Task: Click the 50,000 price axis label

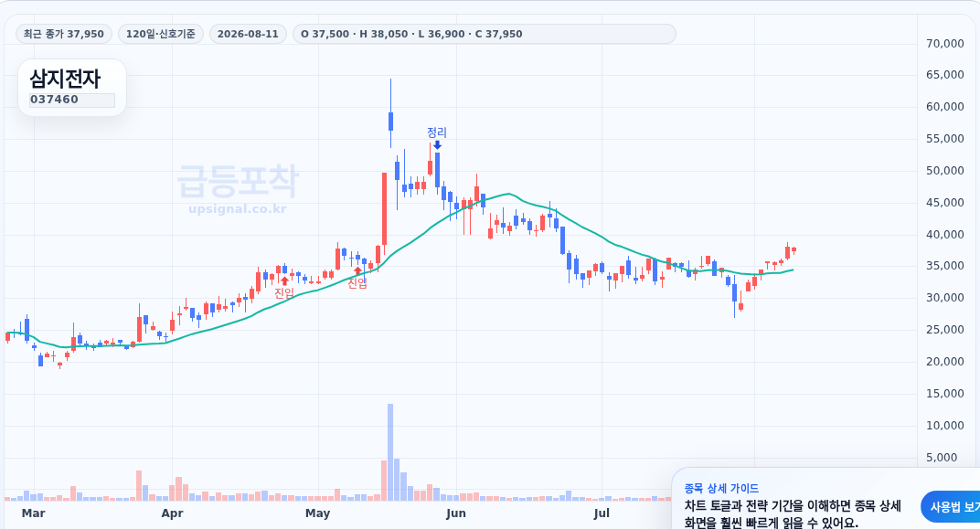Action: (944, 171)
